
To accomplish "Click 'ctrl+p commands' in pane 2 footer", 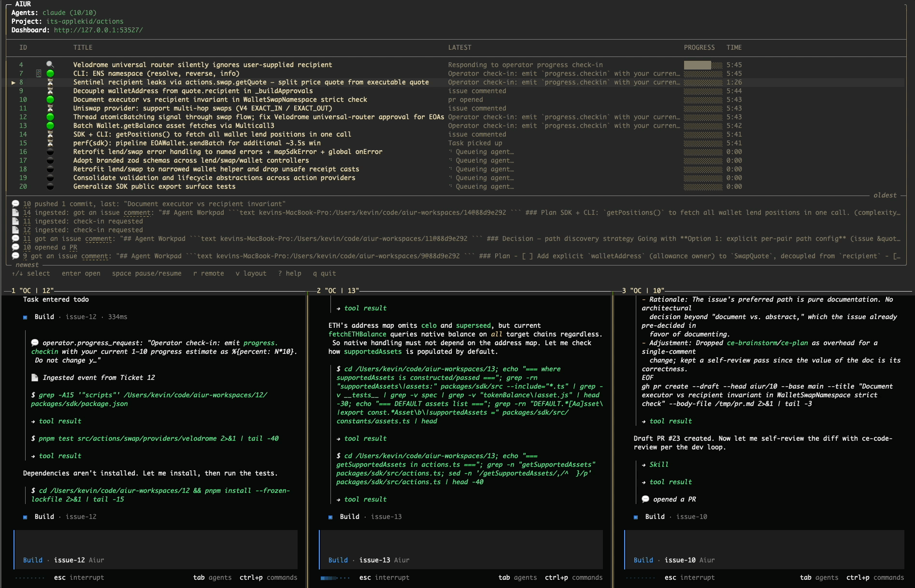I will click(x=574, y=577).
